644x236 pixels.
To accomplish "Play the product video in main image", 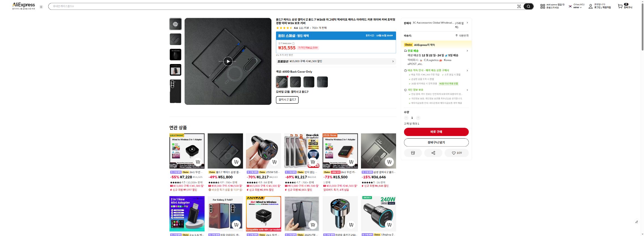I will point(228,61).
